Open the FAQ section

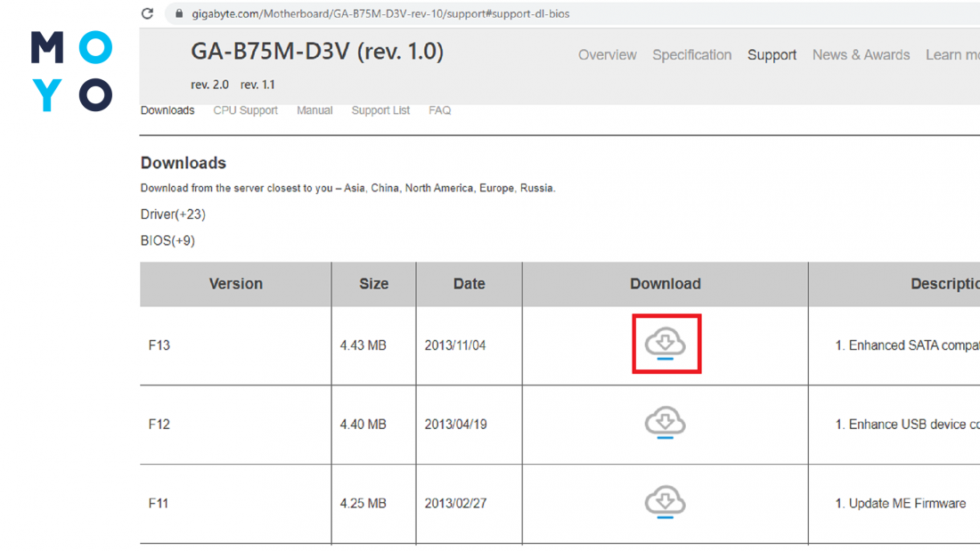point(439,110)
